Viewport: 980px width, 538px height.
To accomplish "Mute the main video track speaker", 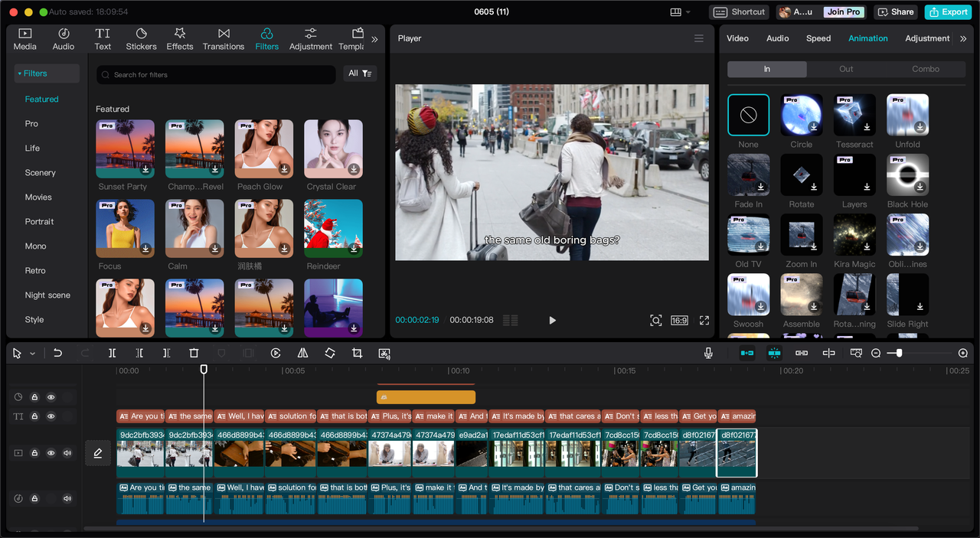I will (67, 453).
